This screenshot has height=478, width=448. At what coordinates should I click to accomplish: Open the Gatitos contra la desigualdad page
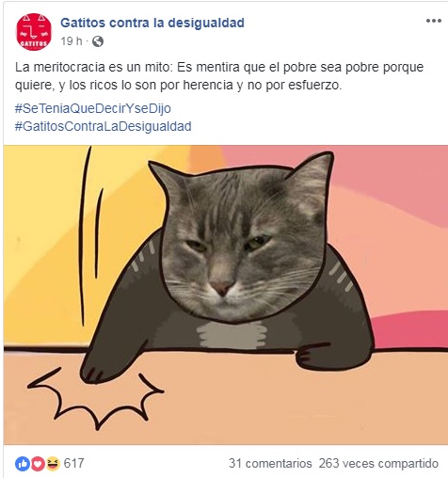[x=152, y=23]
